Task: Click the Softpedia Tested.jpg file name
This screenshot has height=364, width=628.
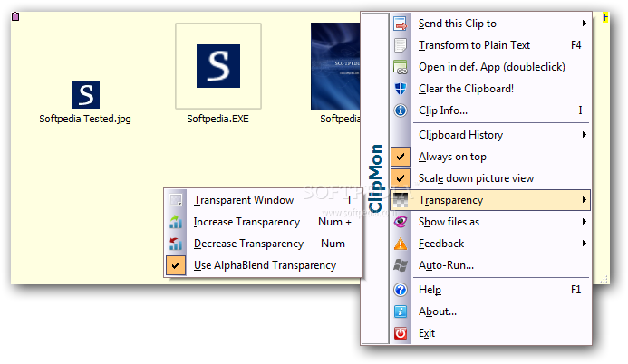Action: pyautogui.click(x=85, y=119)
